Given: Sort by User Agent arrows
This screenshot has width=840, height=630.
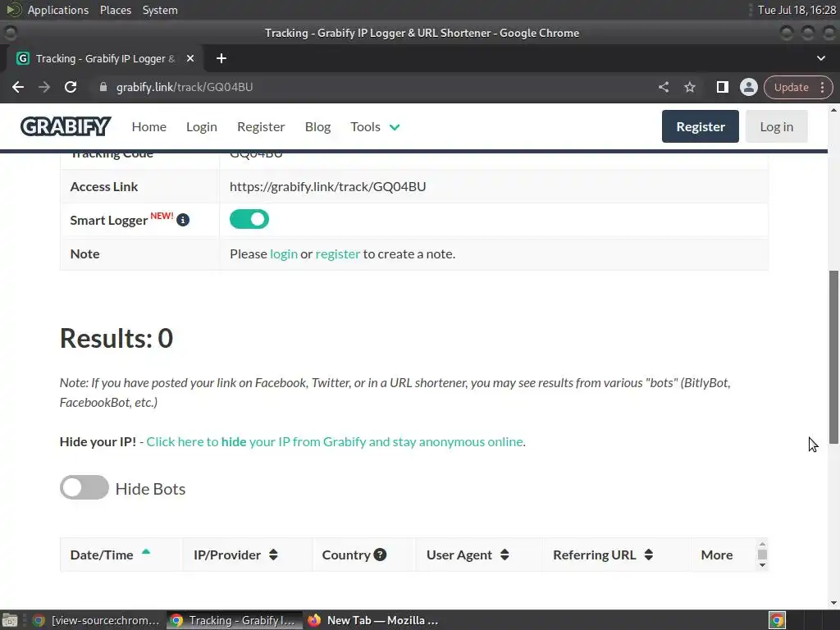Looking at the screenshot, I should click(504, 555).
